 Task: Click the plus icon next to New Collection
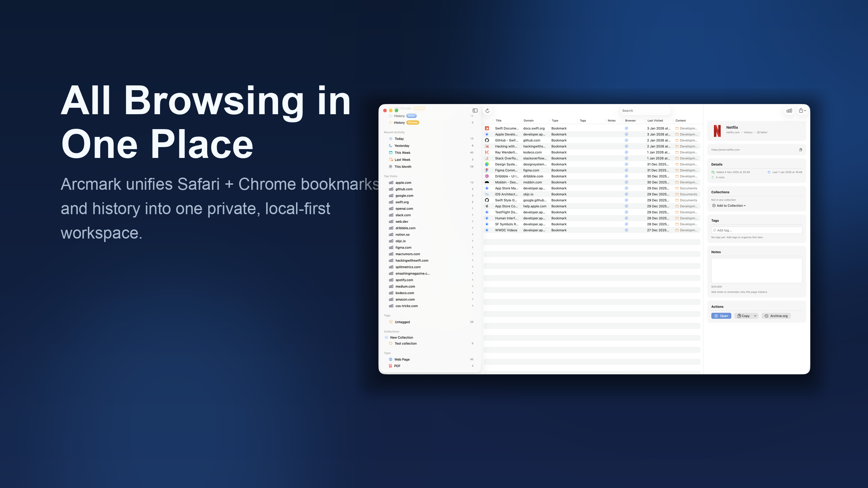[x=387, y=337]
